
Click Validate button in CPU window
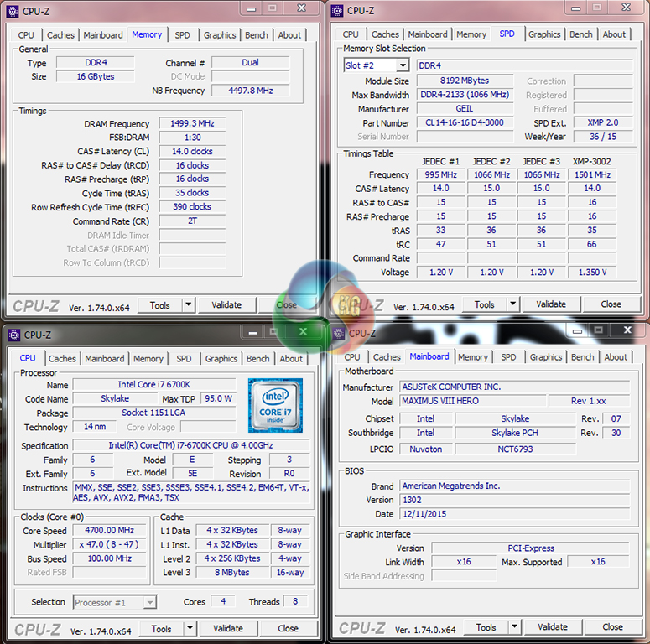point(228,629)
